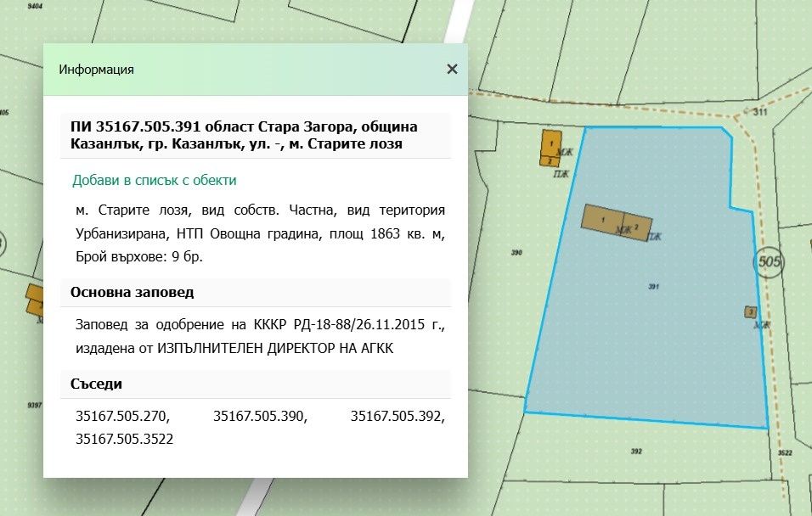Viewport: 812px width, 516px height.
Task: Click the orange building in parcel 390
Action: 550,148
